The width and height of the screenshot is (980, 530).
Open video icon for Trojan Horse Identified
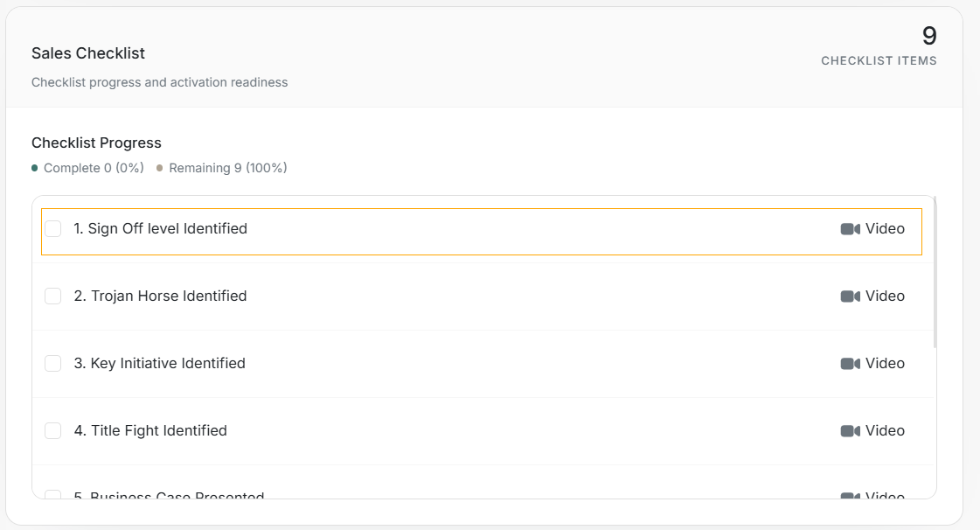click(850, 296)
